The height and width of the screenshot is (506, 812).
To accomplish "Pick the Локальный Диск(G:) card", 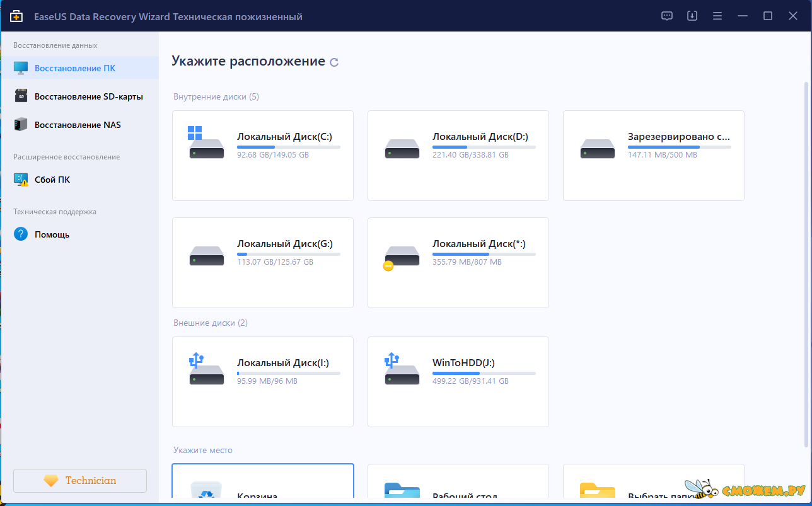I will 263,263.
